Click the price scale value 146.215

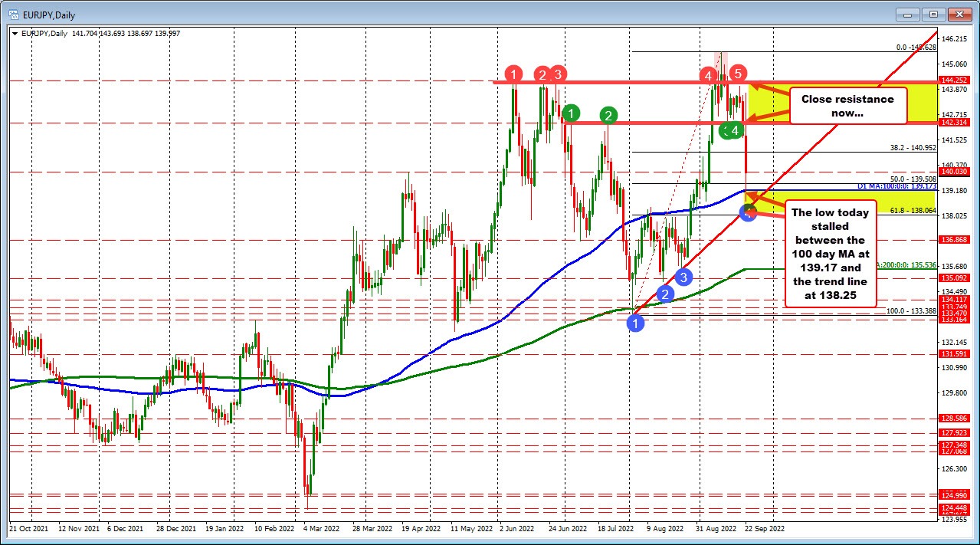coord(955,38)
